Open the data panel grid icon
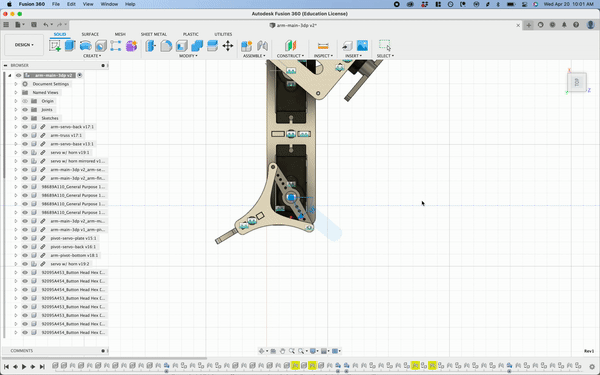The image size is (600, 375). 6,25
